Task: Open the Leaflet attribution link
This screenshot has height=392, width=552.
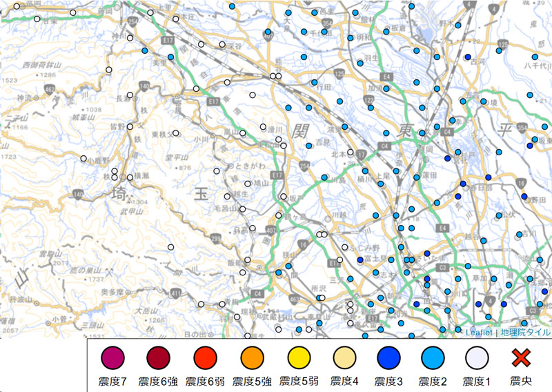Action: [x=479, y=333]
